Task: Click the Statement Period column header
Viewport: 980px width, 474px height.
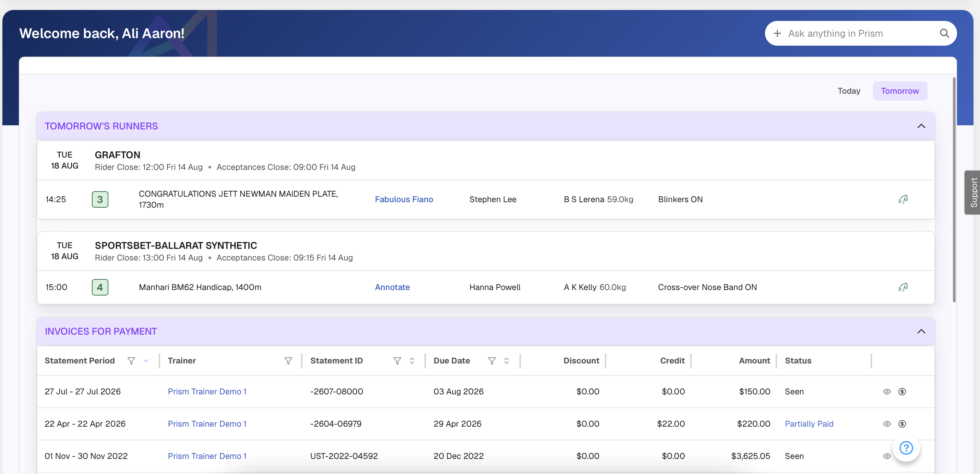Action: click(x=80, y=360)
